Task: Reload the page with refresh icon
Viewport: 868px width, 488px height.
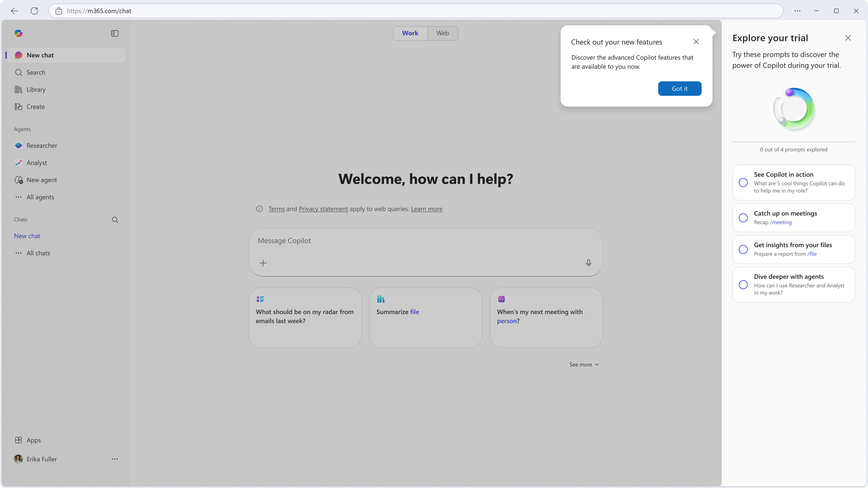Action: click(34, 11)
